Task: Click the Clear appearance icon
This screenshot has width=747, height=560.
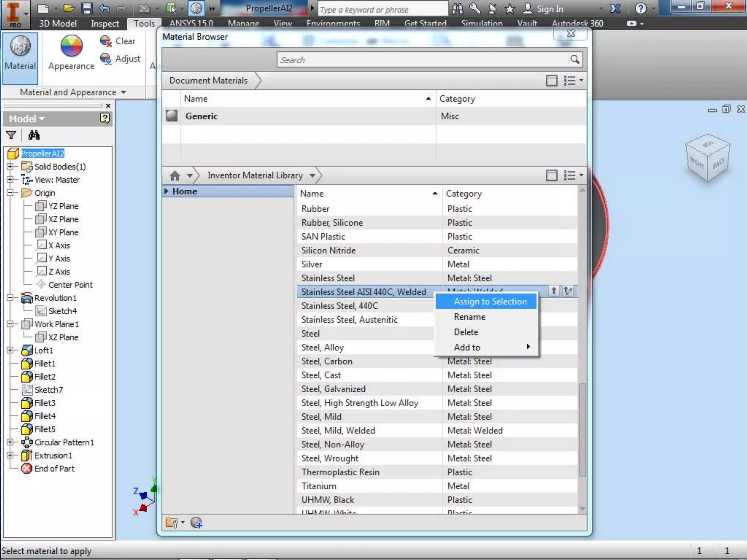Action: click(x=106, y=41)
